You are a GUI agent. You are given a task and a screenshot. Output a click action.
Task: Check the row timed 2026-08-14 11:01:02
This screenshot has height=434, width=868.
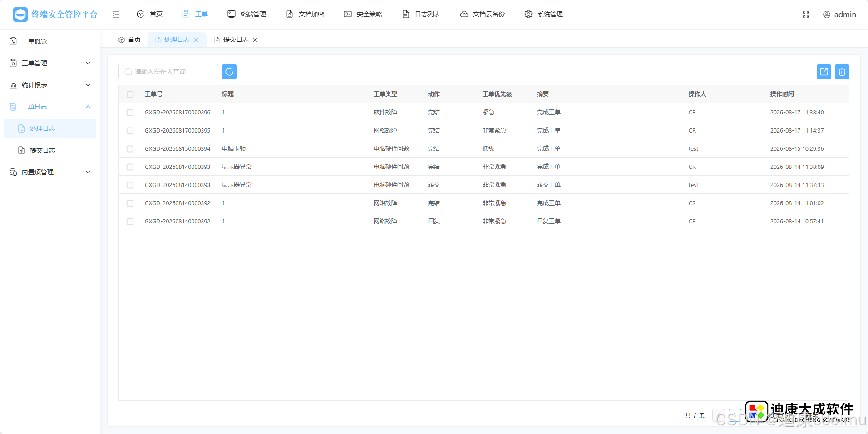pos(130,203)
